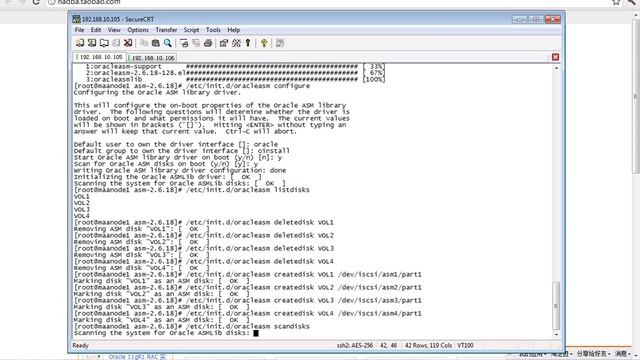Click the createdisk VOL1 /dev/iscsi/asm1/part1 line

(x=248, y=274)
